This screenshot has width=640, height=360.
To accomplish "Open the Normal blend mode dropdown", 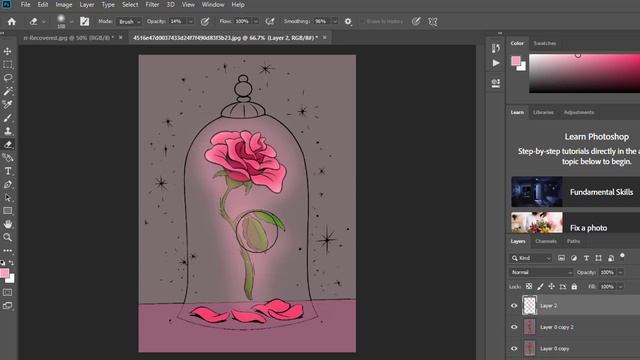I will click(x=541, y=272).
